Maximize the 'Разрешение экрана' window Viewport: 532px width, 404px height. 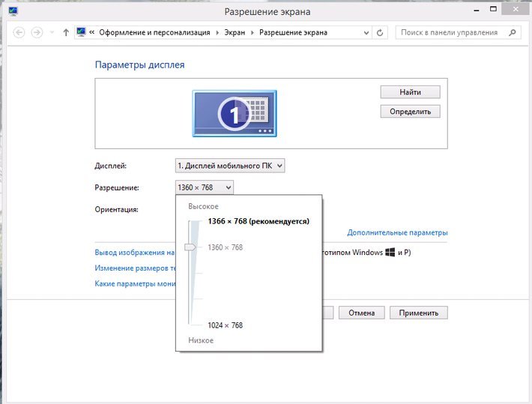coord(493,9)
